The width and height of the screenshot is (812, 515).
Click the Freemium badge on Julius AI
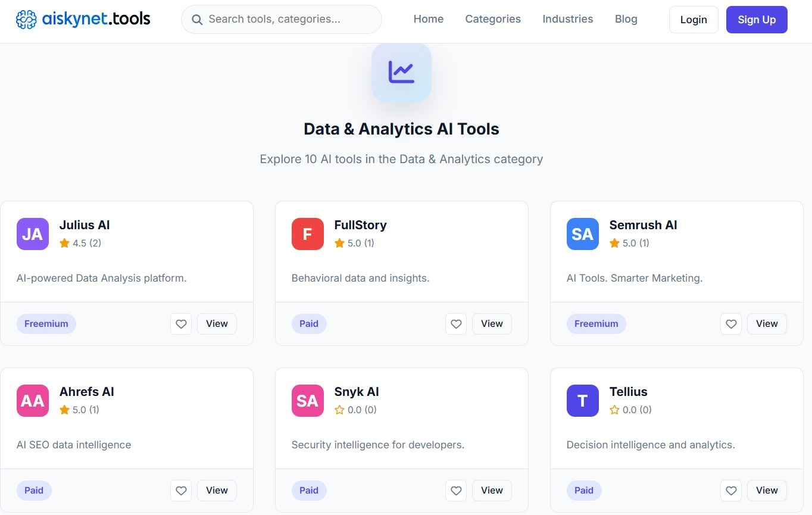coord(46,323)
